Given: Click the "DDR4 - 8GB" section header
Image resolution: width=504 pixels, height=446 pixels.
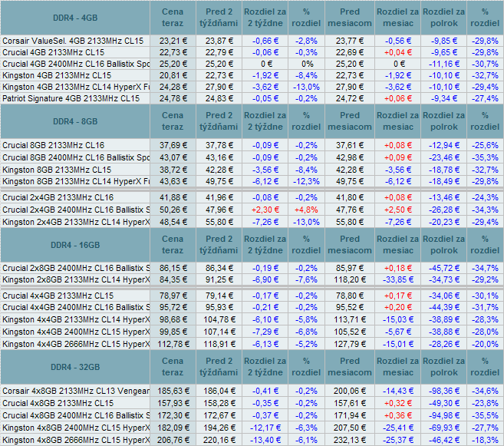Looking at the screenshot, I should click(75, 121).
